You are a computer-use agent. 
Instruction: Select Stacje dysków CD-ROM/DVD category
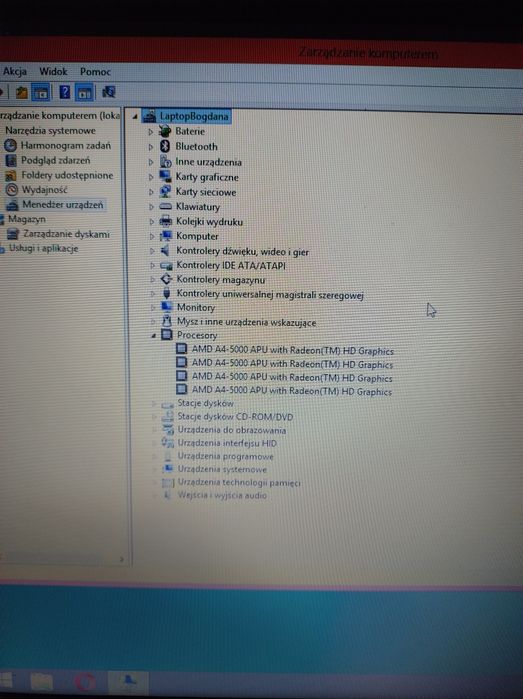point(235,417)
